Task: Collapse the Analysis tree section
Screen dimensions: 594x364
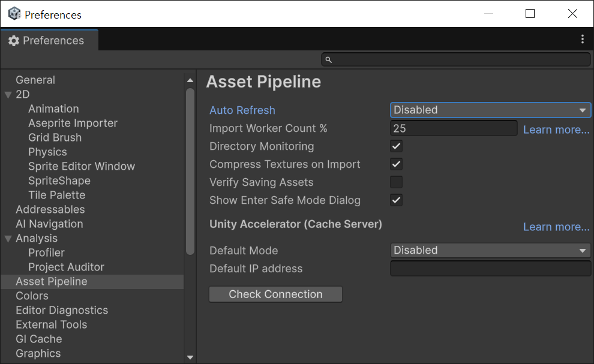Action: click(x=8, y=239)
